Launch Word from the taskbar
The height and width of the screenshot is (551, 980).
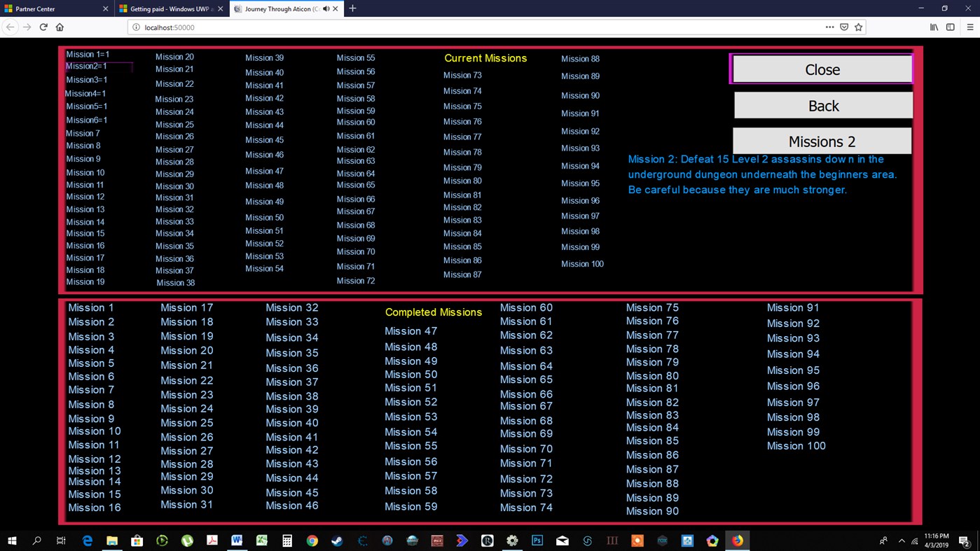click(x=236, y=540)
